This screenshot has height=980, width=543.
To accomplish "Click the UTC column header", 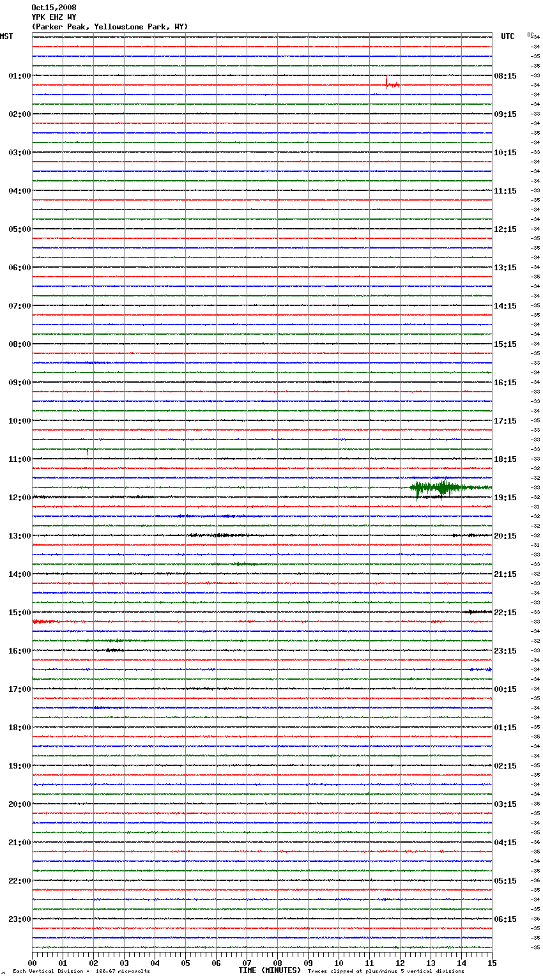I will (x=508, y=36).
